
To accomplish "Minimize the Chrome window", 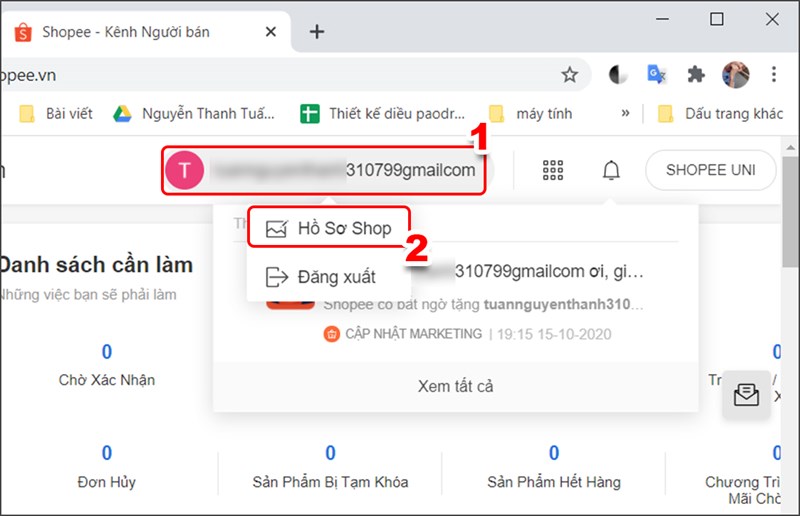I will click(x=662, y=19).
